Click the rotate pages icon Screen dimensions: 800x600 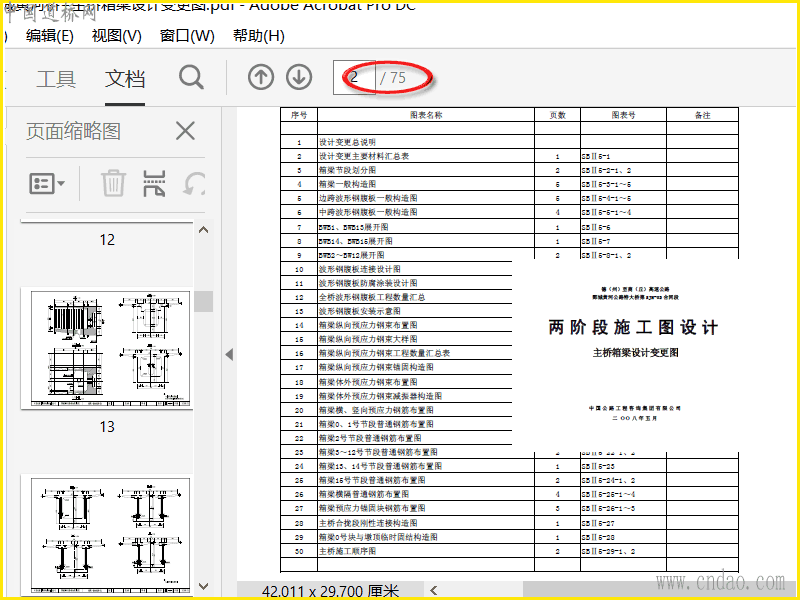tap(194, 183)
